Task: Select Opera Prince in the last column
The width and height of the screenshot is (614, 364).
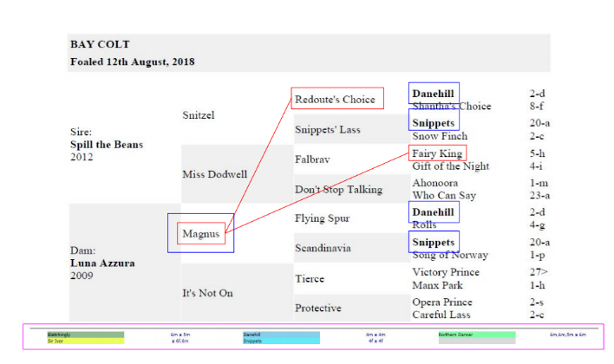Action: click(x=442, y=302)
